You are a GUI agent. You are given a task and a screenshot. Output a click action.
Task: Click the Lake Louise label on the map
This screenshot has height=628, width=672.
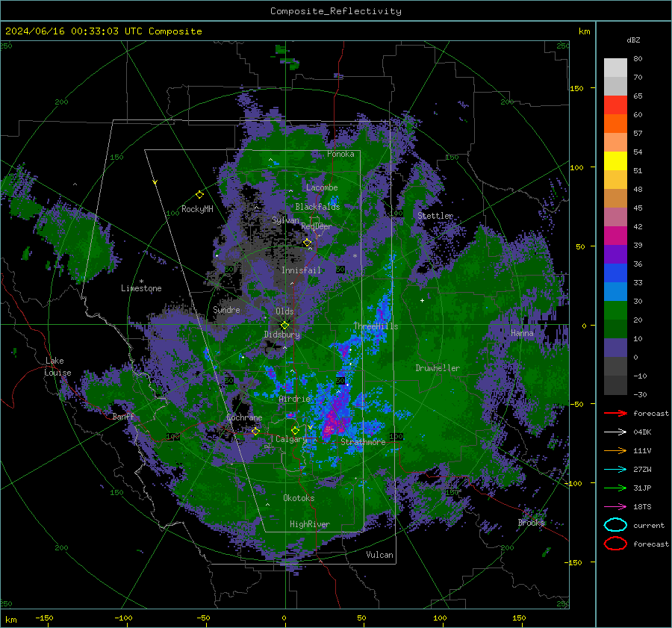tap(57, 367)
